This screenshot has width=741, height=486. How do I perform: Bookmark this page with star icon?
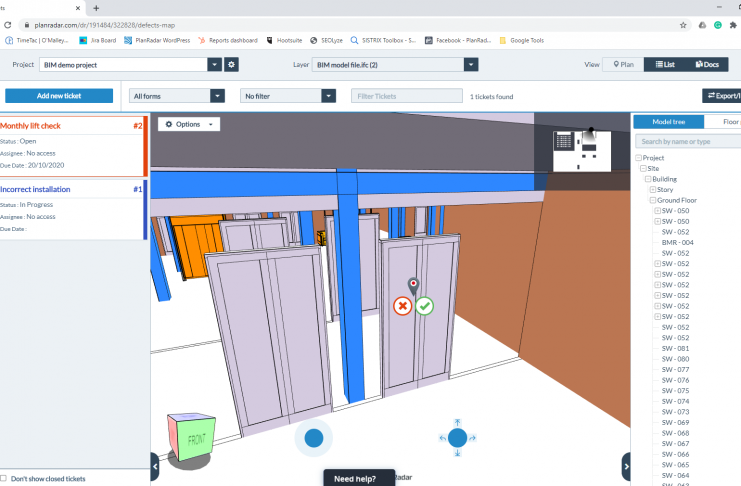pyautogui.click(x=684, y=25)
